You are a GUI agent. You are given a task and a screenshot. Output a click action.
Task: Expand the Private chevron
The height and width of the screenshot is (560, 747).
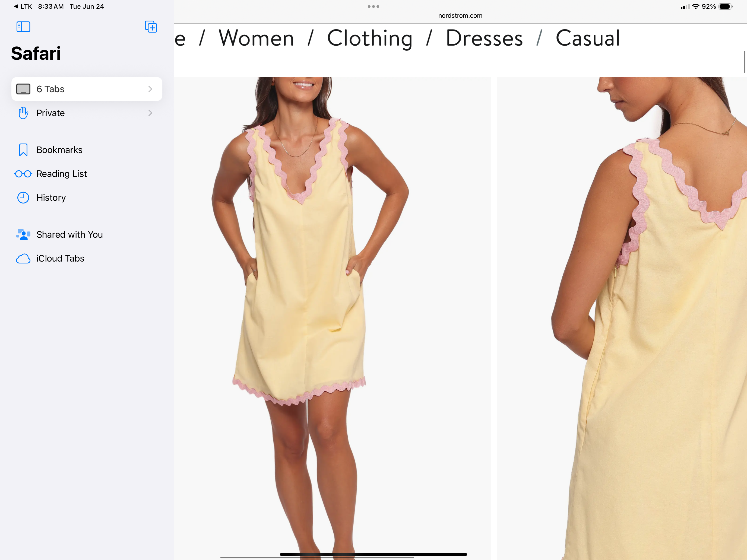[150, 113]
